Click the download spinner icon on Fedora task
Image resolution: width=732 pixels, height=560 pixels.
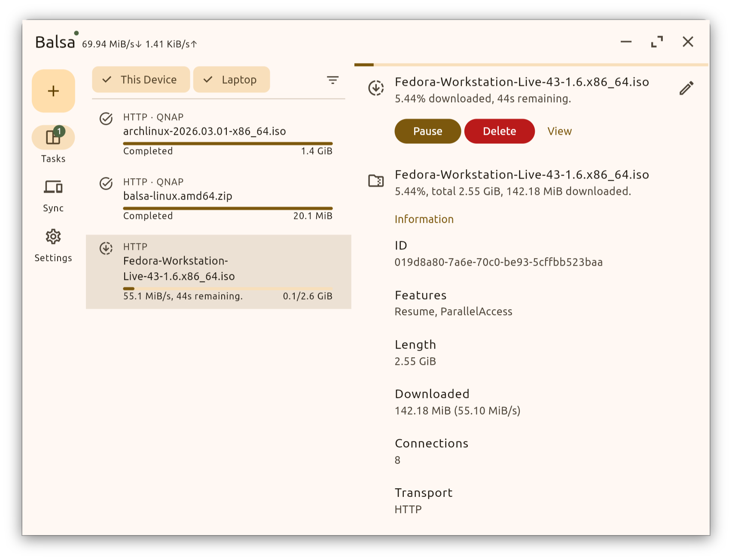(106, 248)
